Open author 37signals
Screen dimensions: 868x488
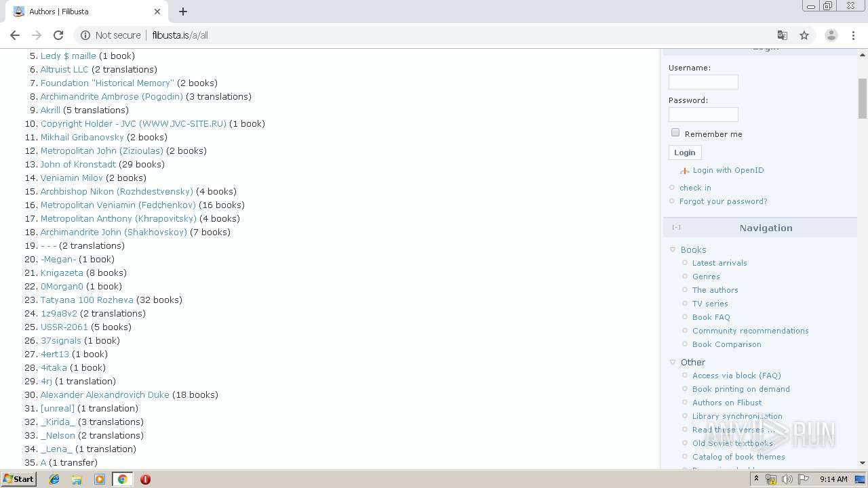click(60, 340)
